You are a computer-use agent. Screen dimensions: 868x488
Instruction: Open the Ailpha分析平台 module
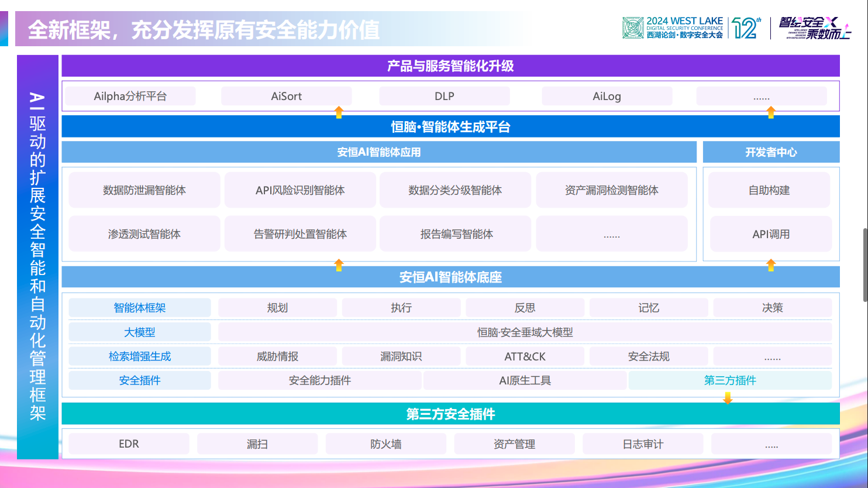click(129, 96)
